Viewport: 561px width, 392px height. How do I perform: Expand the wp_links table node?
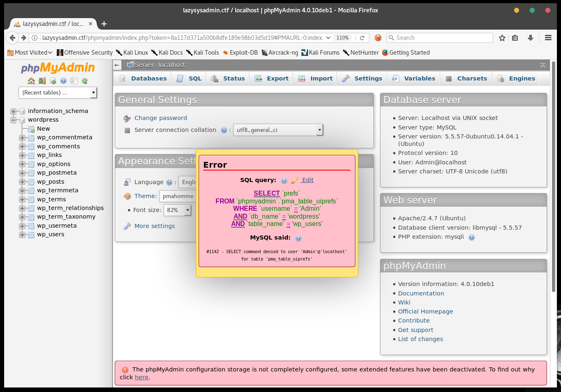pyautogui.click(x=22, y=155)
